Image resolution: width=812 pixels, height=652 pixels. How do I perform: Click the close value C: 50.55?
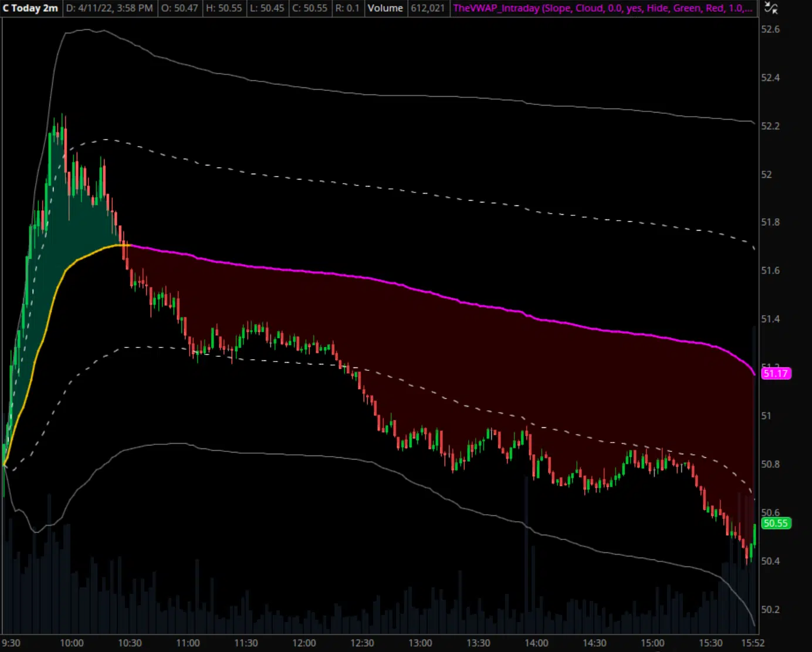point(310,8)
